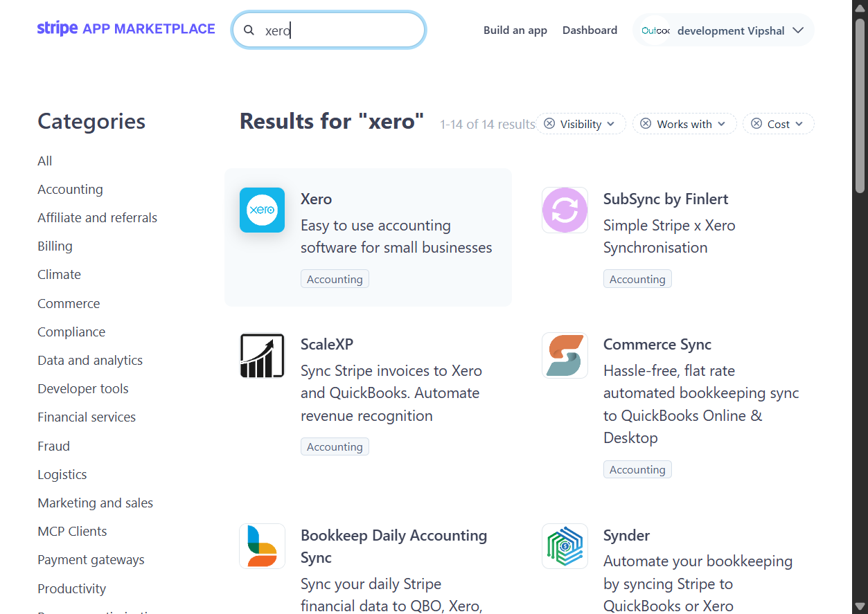Click "Simple Stripe x Xero Synchronisation" text

pos(669,237)
